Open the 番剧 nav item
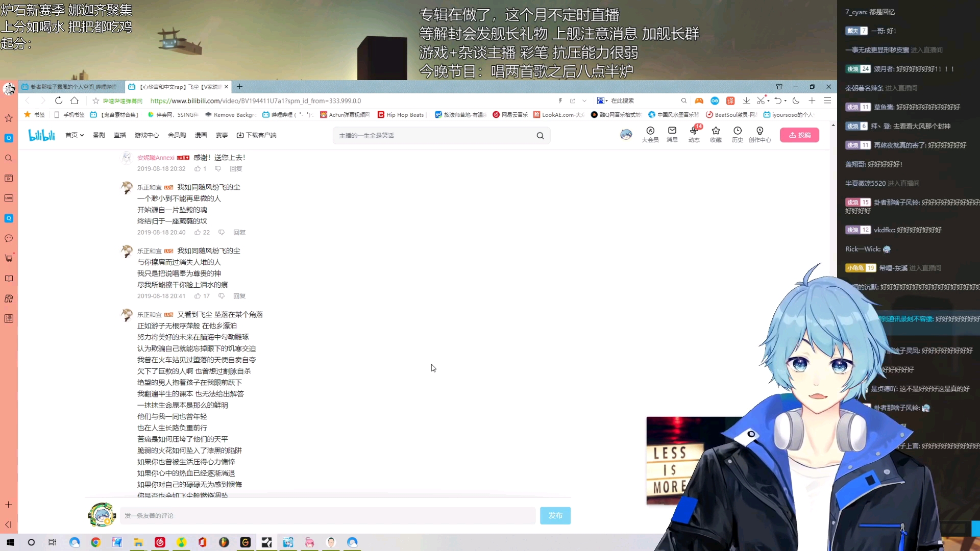 pos(99,135)
